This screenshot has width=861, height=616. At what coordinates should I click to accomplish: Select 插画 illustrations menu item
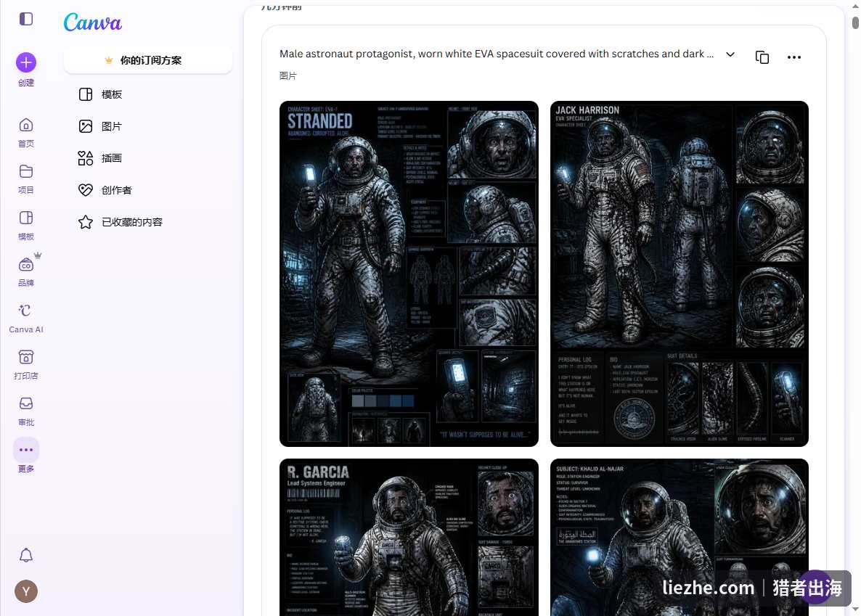(147, 158)
